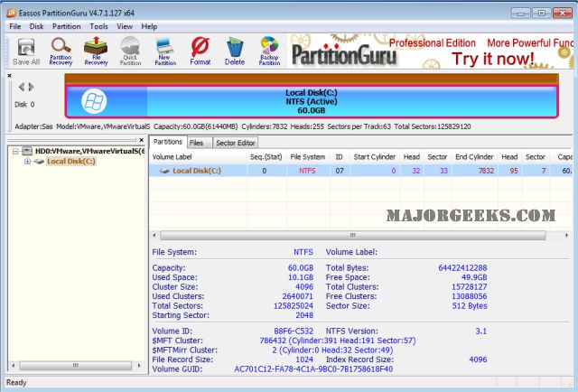Click the End Cylinder column header
The image size is (578, 392).
click(474, 157)
